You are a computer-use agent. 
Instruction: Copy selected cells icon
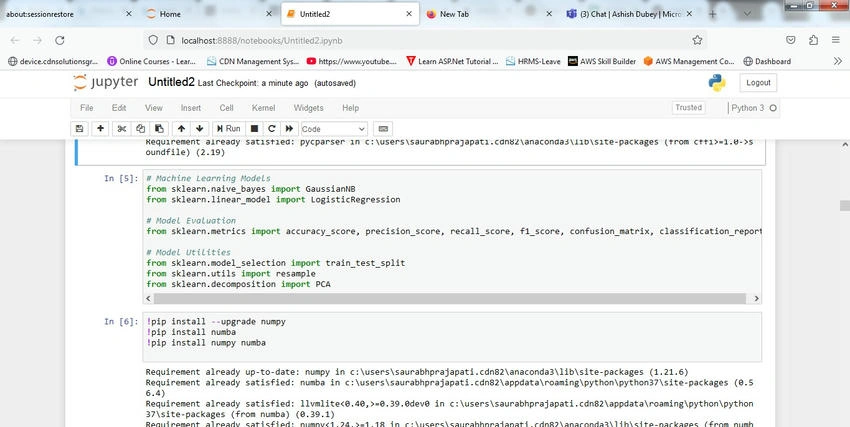coord(140,128)
